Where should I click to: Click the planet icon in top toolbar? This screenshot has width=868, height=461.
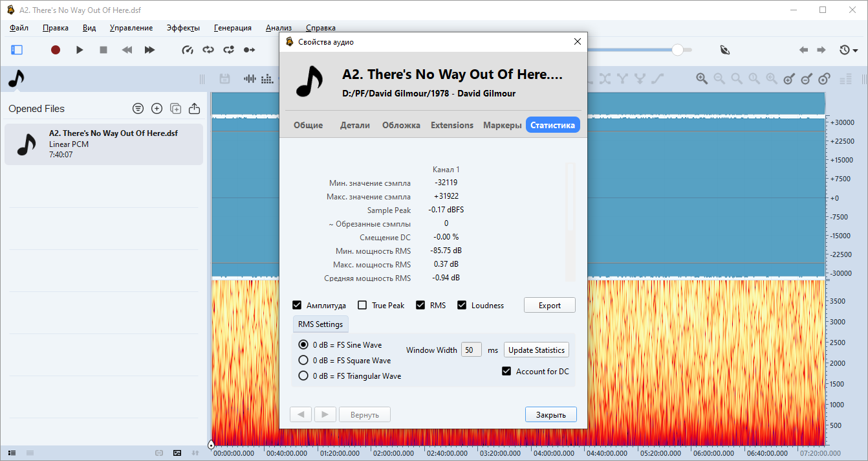click(x=725, y=49)
